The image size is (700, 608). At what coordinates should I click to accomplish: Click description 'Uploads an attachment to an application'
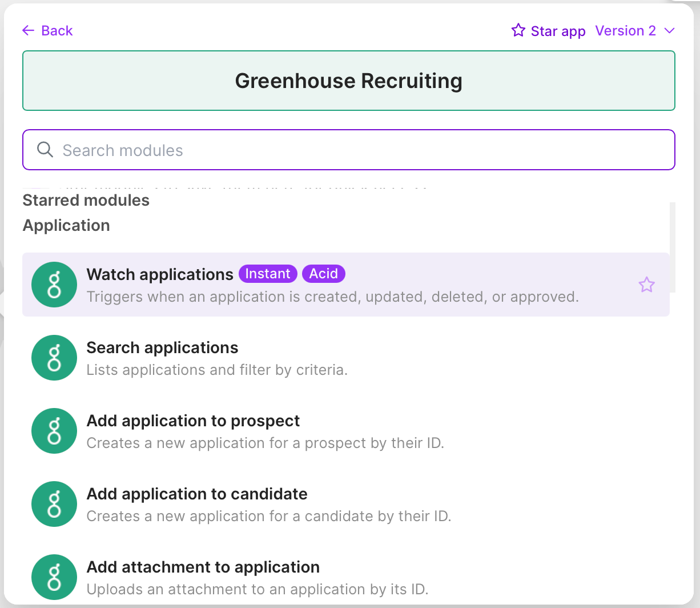tap(258, 589)
